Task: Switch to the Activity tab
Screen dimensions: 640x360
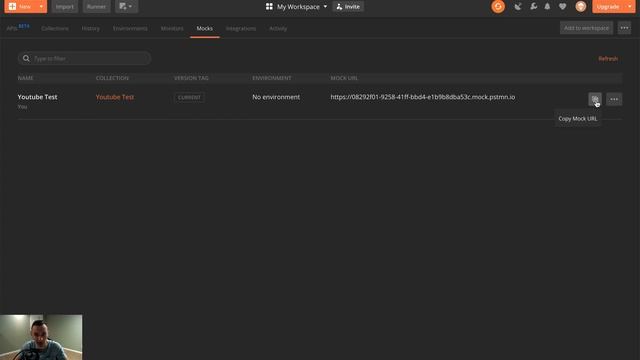Action: tap(278, 29)
